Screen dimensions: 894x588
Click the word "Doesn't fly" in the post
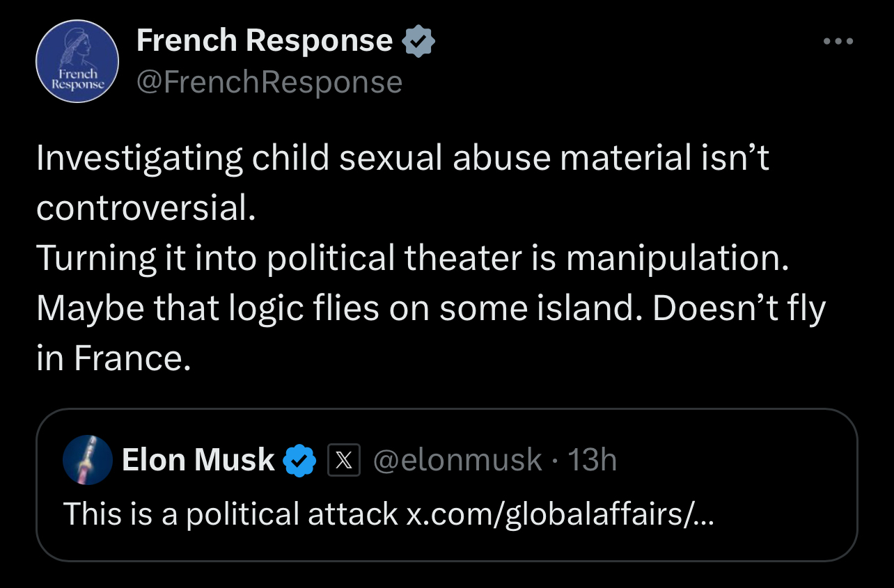739,308
